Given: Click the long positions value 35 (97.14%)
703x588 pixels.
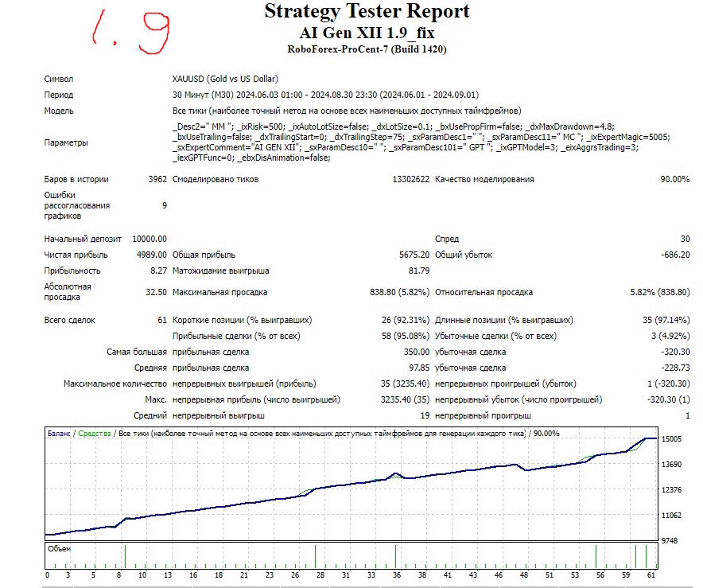Looking at the screenshot, I should (666, 320).
